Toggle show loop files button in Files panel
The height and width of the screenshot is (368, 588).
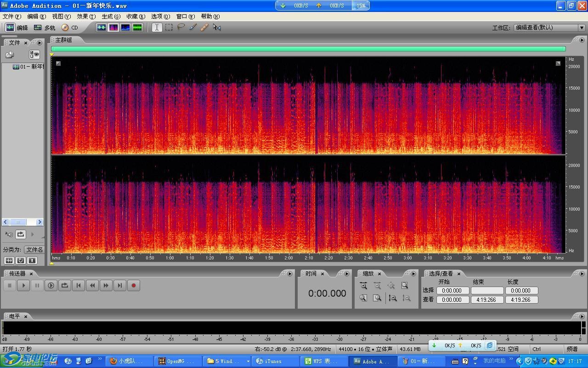(x=21, y=260)
